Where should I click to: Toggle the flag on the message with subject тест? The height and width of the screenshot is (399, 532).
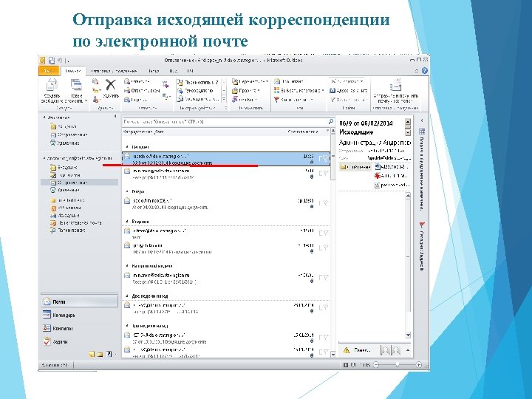[326, 233]
